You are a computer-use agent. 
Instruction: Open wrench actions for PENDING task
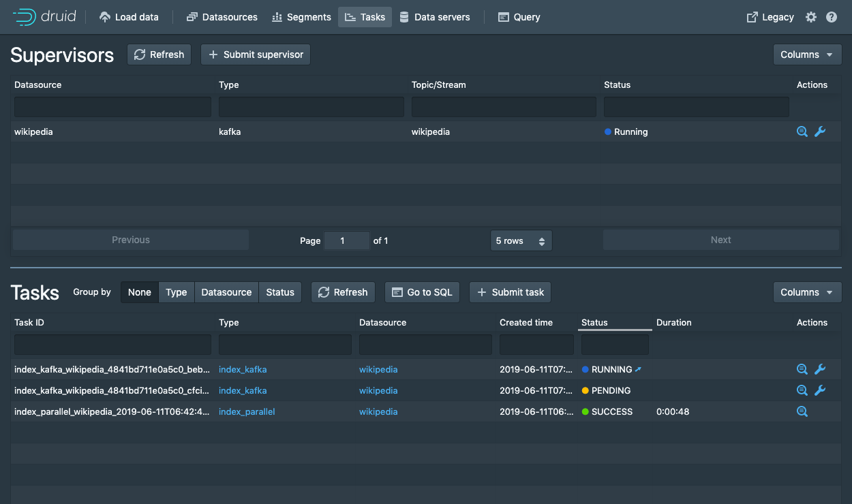[820, 390]
